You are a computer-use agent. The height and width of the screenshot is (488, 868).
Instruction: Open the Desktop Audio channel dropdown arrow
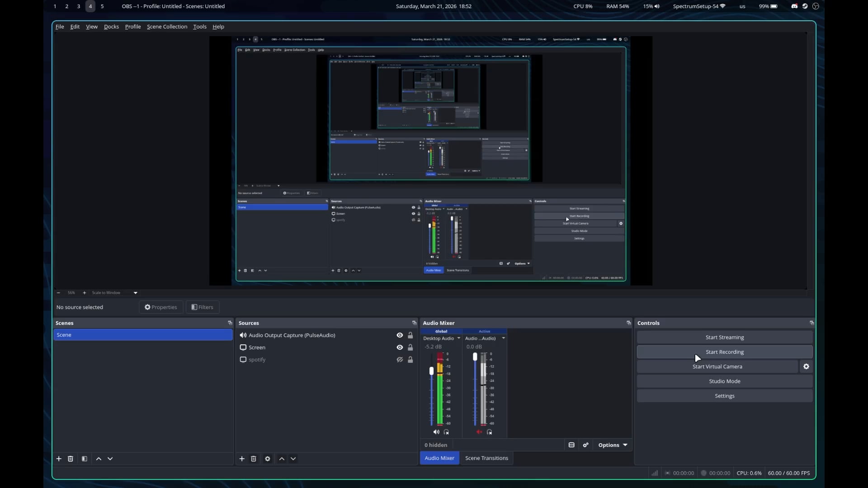coord(459,338)
